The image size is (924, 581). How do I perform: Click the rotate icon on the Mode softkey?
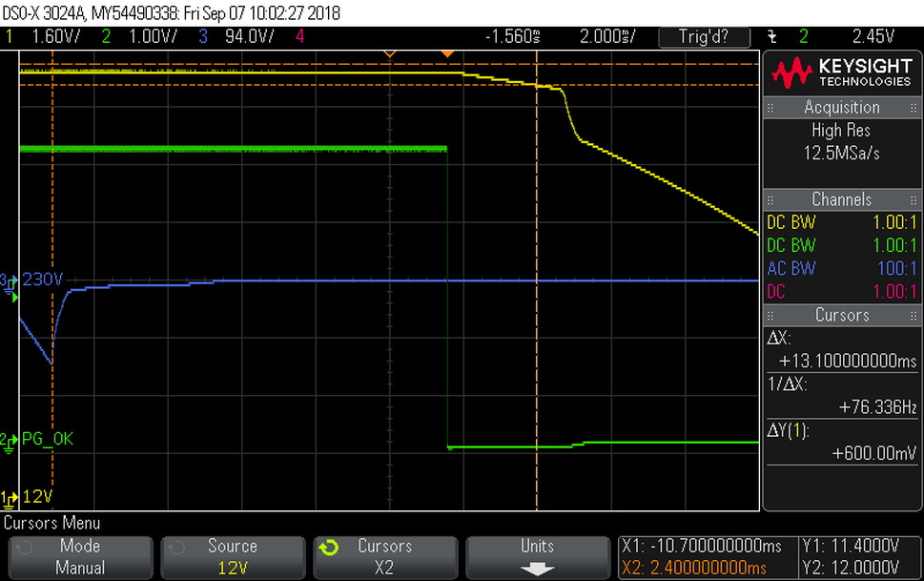point(24,548)
